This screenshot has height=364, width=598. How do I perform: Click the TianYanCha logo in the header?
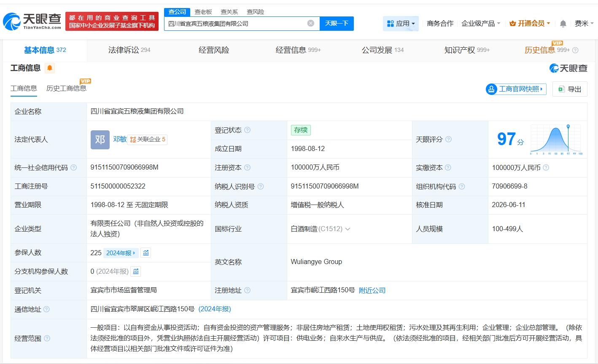32,21
